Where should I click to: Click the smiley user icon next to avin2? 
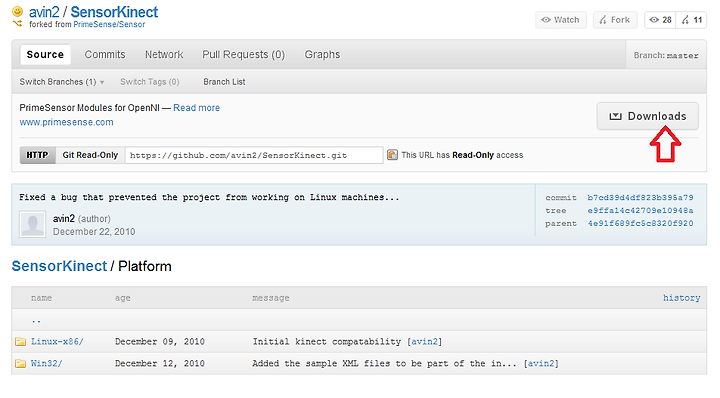point(17,11)
